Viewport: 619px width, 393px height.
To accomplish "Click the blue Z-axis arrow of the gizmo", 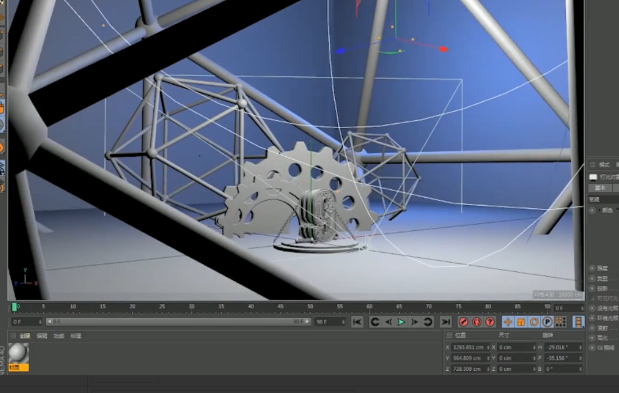I will 340,51.
